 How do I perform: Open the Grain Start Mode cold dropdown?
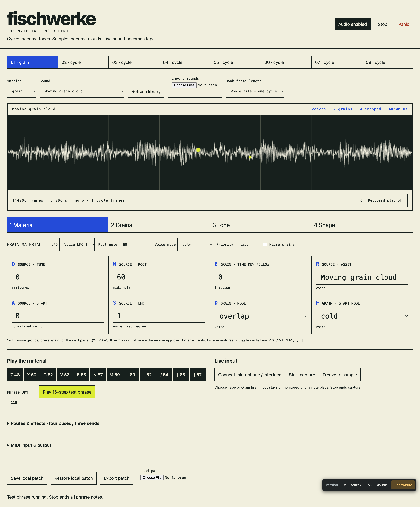[362, 316]
